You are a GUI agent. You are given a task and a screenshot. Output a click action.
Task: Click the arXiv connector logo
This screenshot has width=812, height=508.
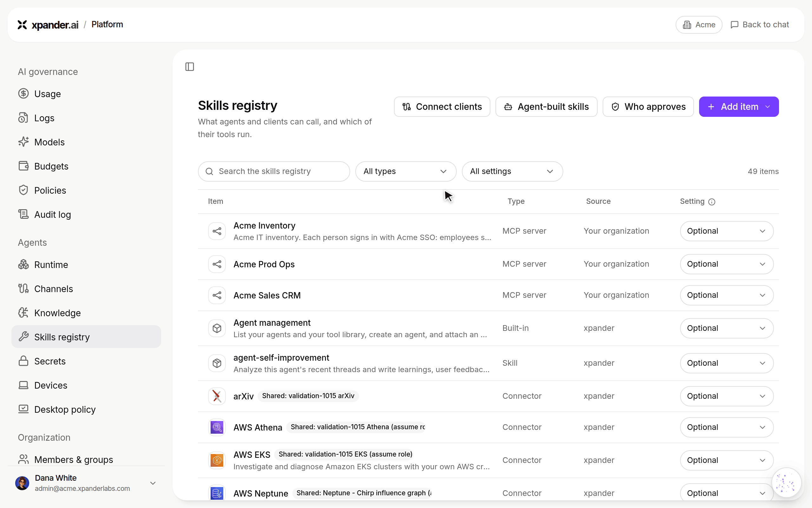217,396
